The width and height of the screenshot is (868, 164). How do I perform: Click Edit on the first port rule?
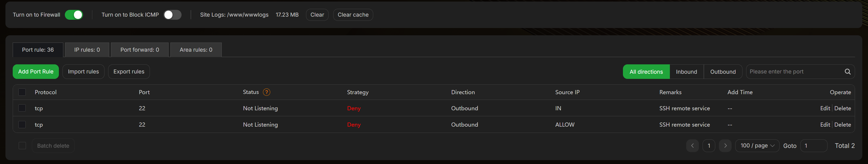tap(824, 108)
